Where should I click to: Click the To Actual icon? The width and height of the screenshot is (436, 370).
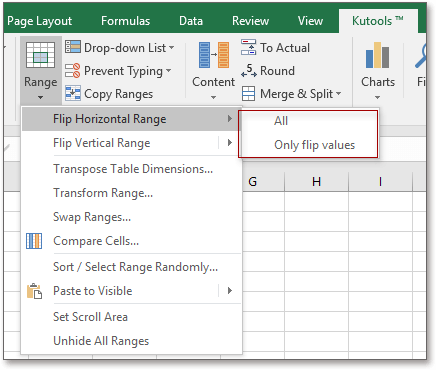249,47
